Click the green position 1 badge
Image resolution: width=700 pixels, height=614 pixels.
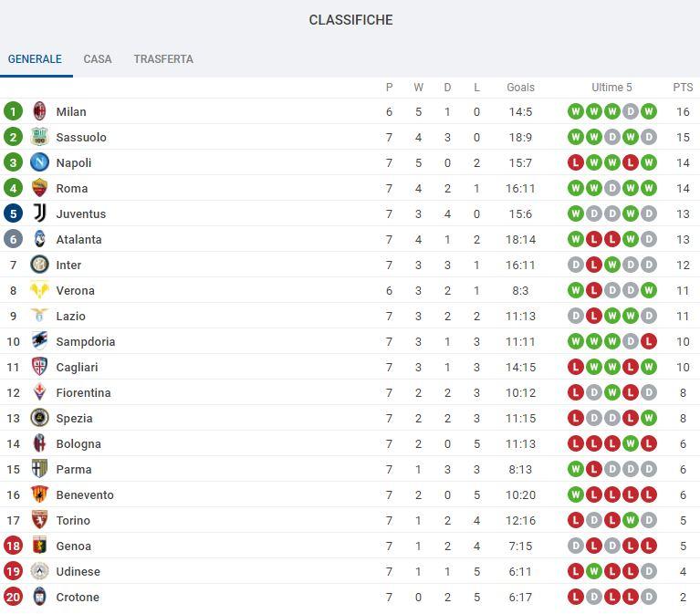pyautogui.click(x=13, y=111)
